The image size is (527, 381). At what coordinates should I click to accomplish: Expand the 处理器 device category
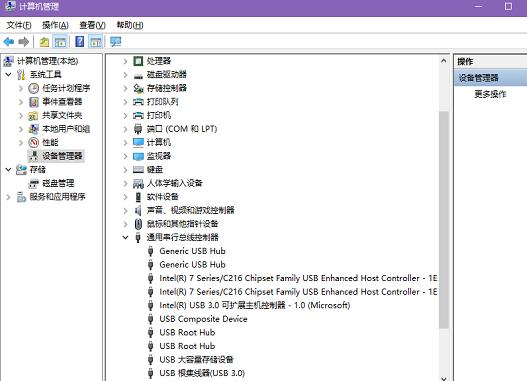(125, 61)
